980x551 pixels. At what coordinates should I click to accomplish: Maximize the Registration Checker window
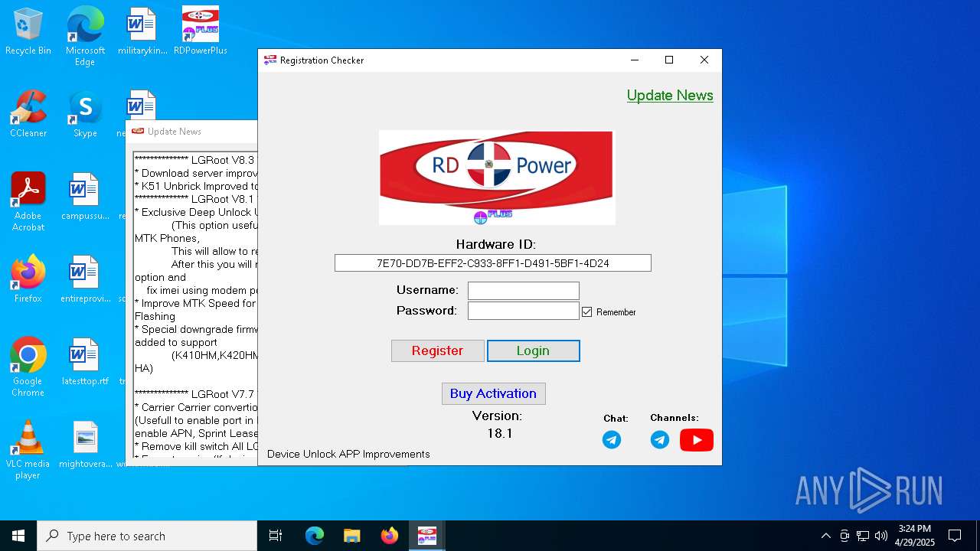[x=669, y=60]
